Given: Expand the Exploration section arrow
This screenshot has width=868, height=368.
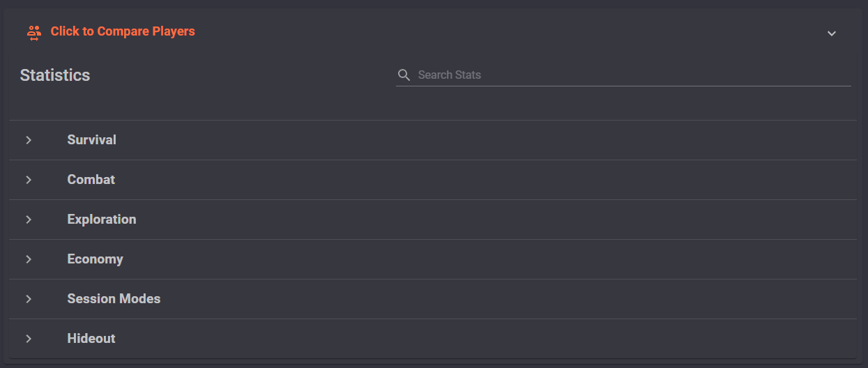Looking at the screenshot, I should [x=29, y=220].
